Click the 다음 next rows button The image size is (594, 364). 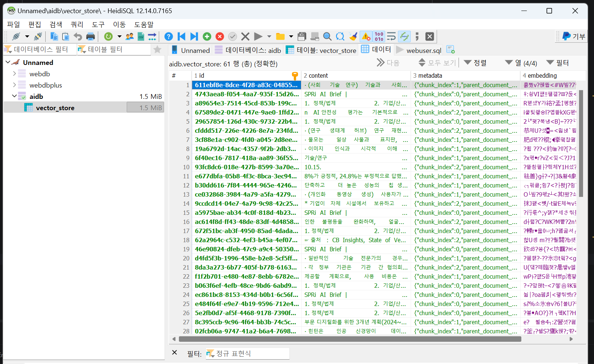tap(388, 63)
